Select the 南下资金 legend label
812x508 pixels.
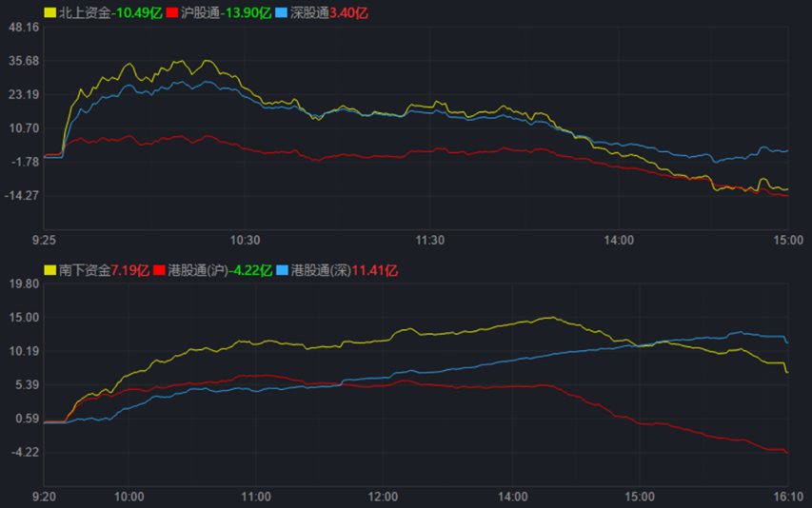click(85, 270)
